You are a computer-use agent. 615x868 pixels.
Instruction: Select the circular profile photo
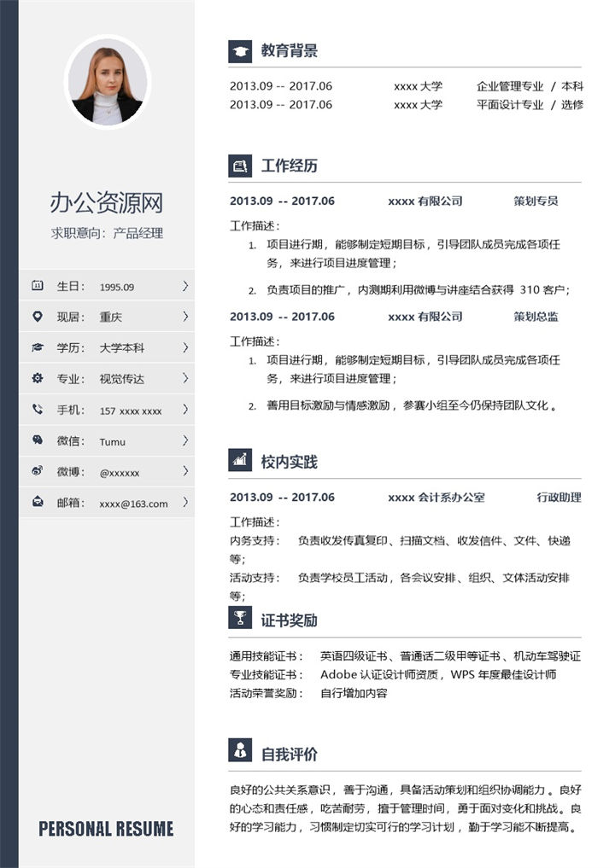pyautogui.click(x=108, y=82)
